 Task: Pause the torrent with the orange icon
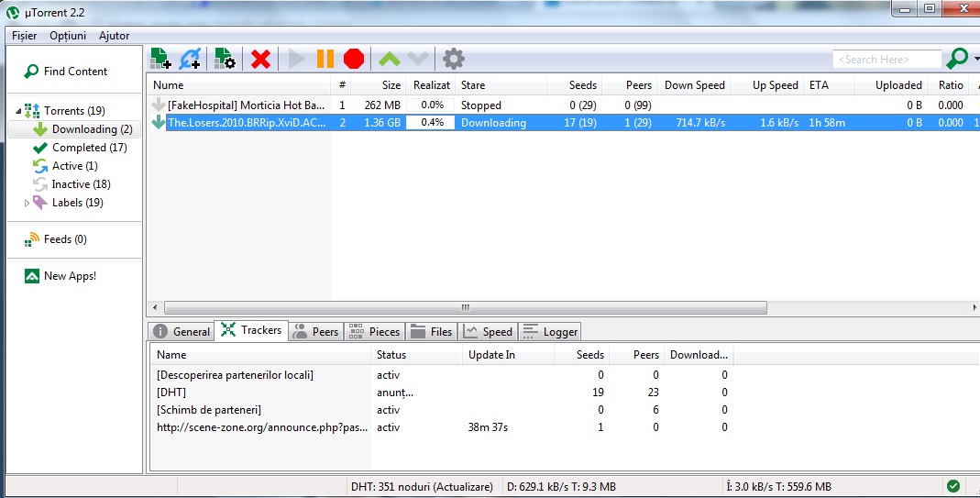(x=325, y=59)
